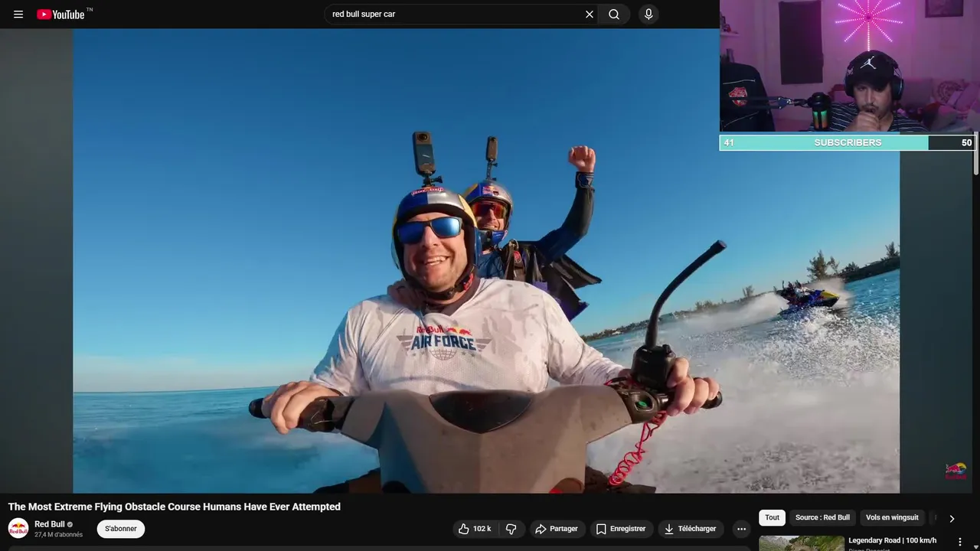
Task: Show more filter chips with right arrow
Action: [x=952, y=518]
